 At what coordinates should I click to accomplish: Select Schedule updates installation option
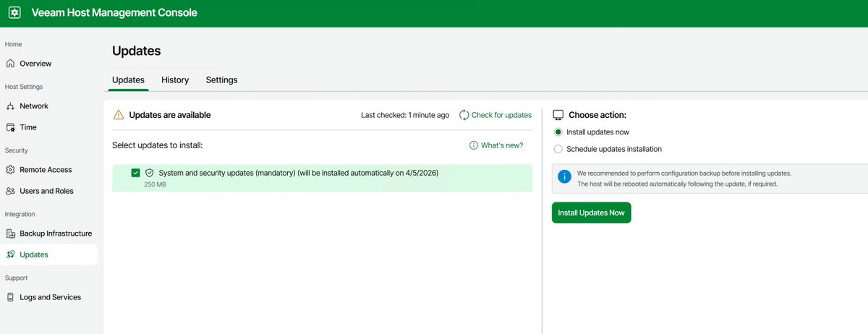point(558,149)
